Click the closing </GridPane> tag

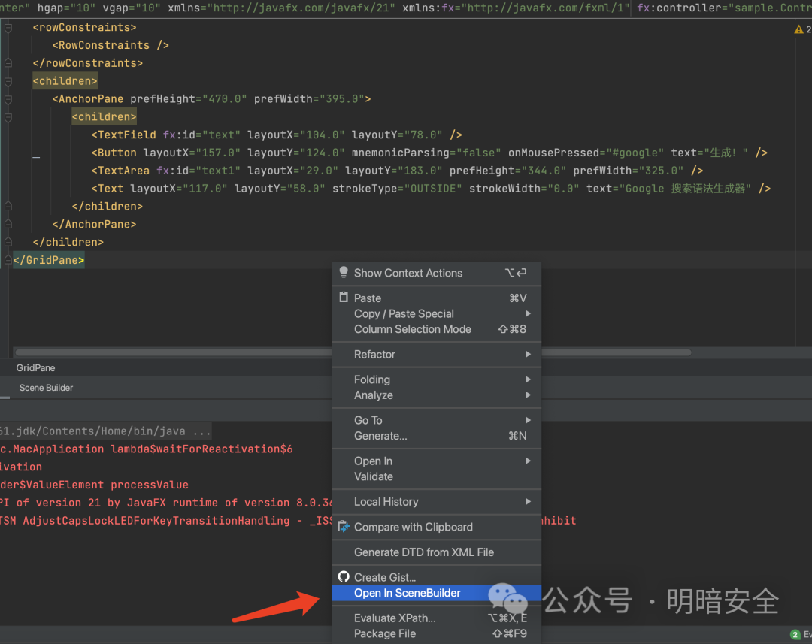tap(49, 260)
